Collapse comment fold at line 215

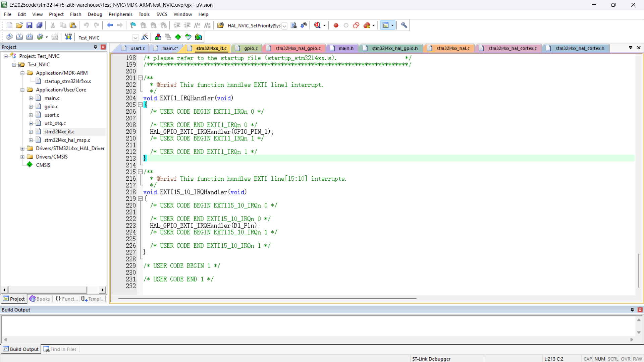140,172
